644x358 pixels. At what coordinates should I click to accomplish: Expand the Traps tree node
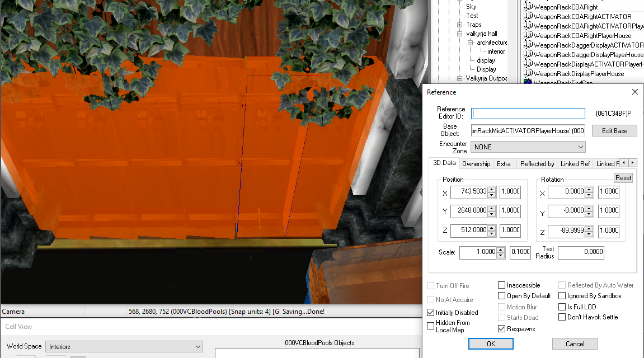460,25
